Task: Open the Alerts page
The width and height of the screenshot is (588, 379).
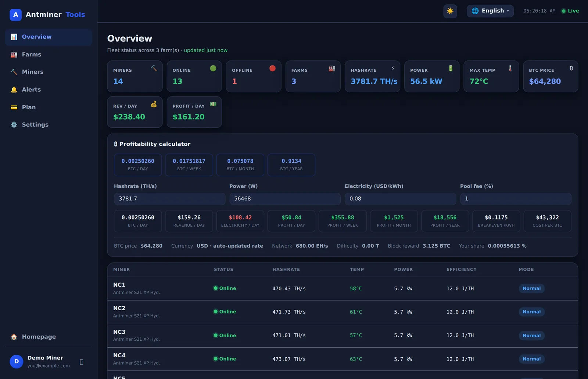Action: [49, 89]
